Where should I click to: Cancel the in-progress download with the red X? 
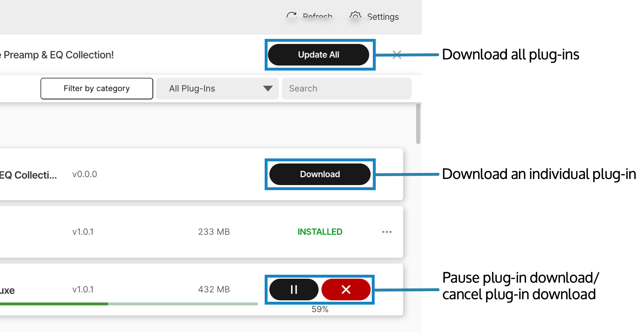click(345, 290)
